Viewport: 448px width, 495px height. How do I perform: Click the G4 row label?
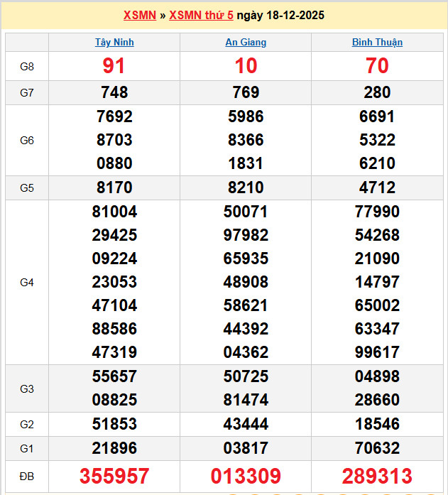[27, 283]
